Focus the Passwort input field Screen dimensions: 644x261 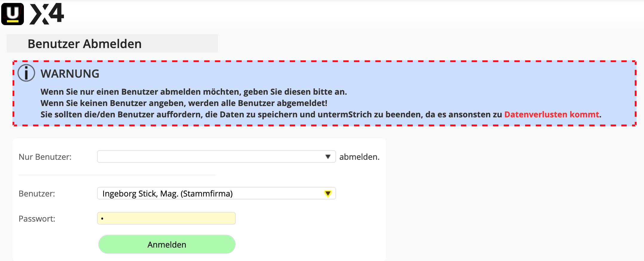[166, 219]
